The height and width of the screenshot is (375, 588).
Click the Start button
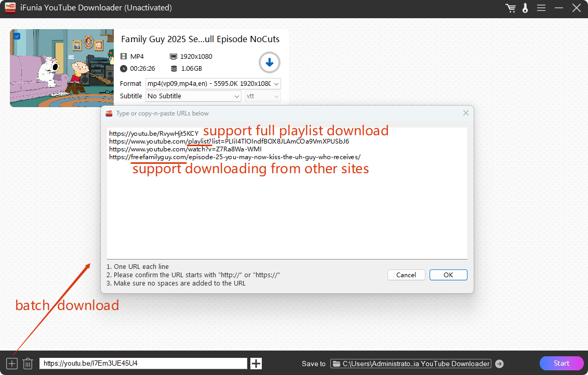tap(561, 363)
